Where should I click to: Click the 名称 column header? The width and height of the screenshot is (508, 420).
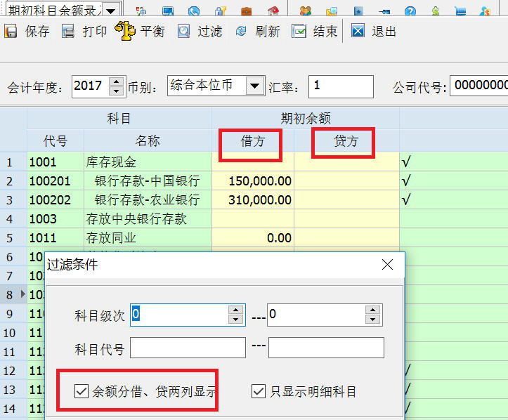[x=148, y=141]
